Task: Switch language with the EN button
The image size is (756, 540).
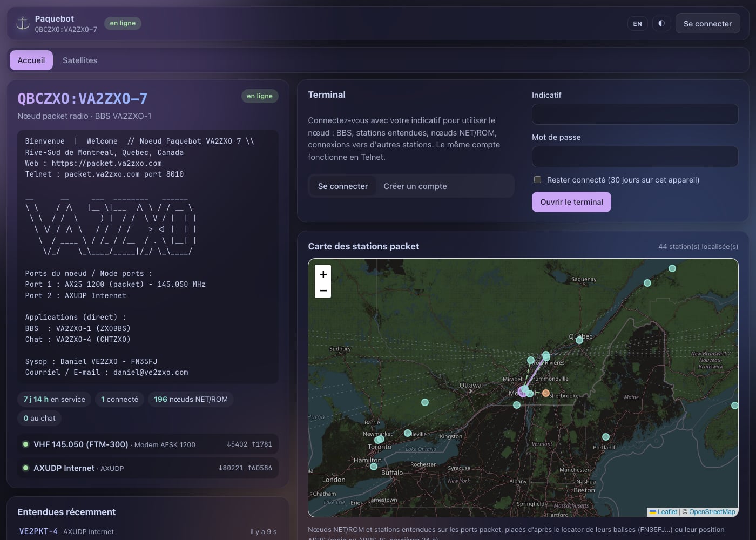Action: click(x=637, y=24)
